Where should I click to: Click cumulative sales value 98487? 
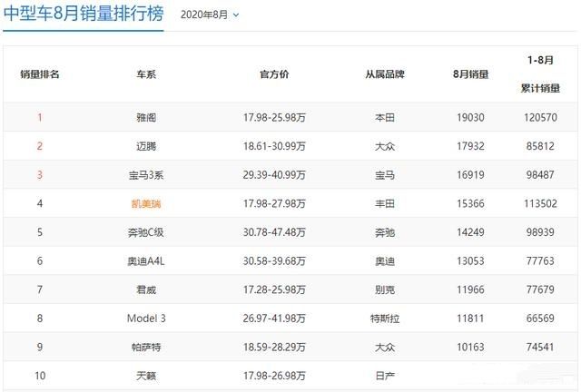click(540, 175)
